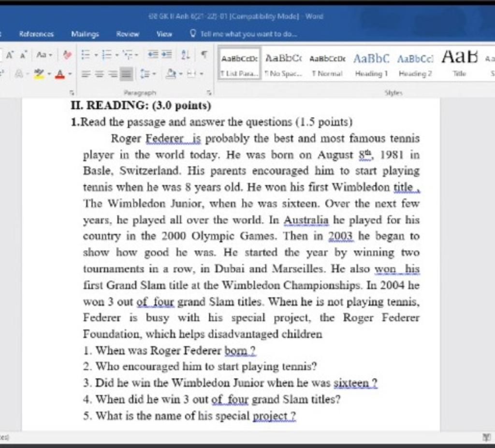Click the Increase Indent icon
The image size is (495, 448).
[167, 55]
